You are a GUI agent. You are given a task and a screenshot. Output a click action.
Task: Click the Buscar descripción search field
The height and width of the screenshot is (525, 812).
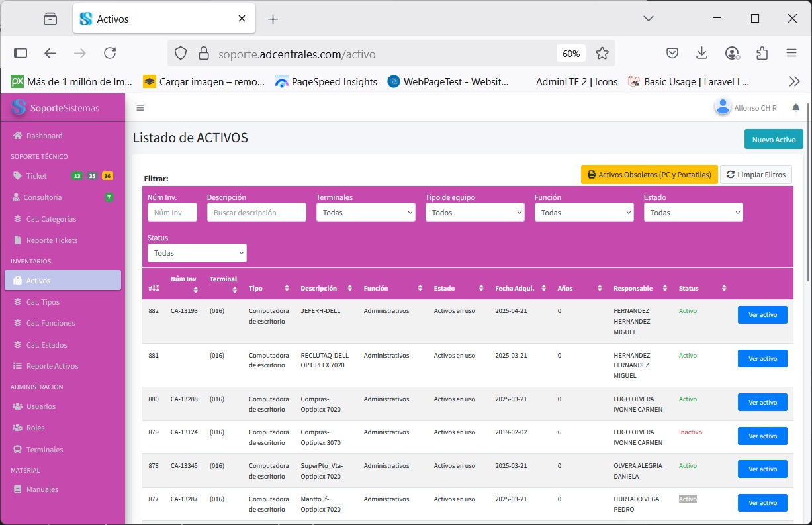point(256,213)
